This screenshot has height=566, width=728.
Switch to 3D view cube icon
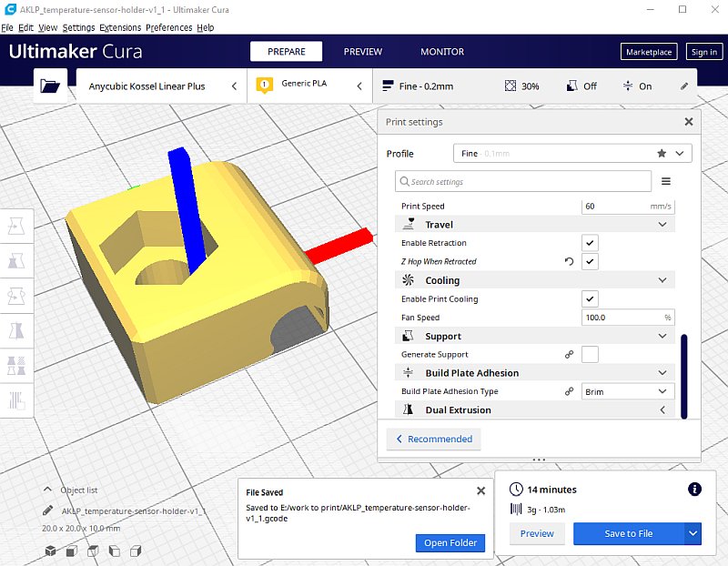(50, 551)
